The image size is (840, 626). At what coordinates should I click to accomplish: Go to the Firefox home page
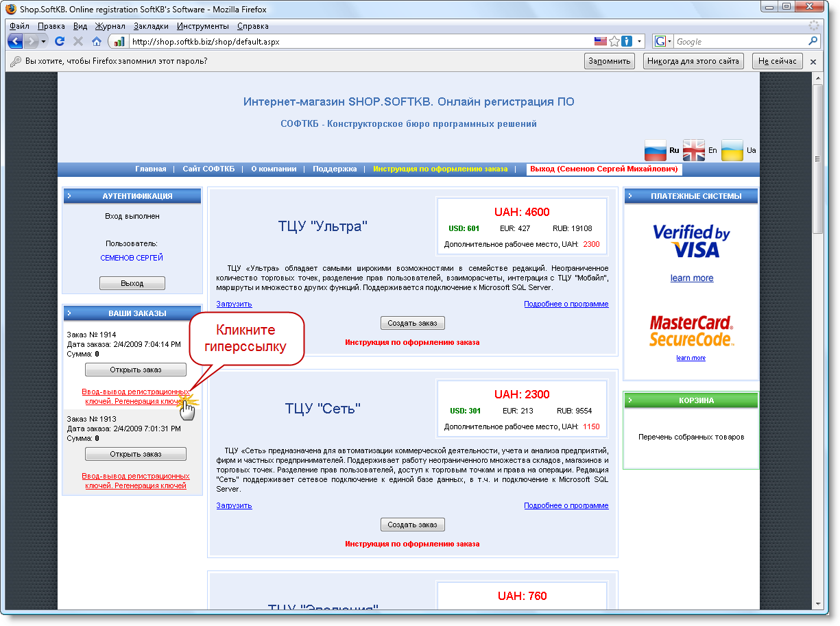(97, 41)
